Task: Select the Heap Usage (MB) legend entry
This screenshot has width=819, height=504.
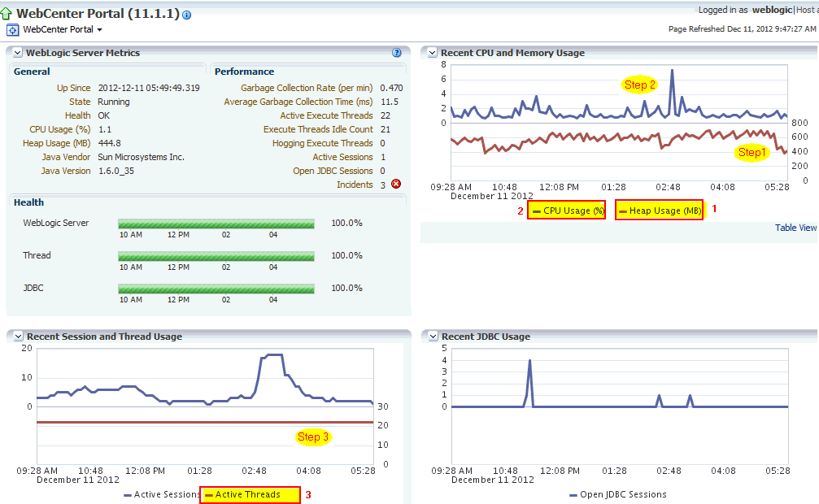Action: coord(660,211)
